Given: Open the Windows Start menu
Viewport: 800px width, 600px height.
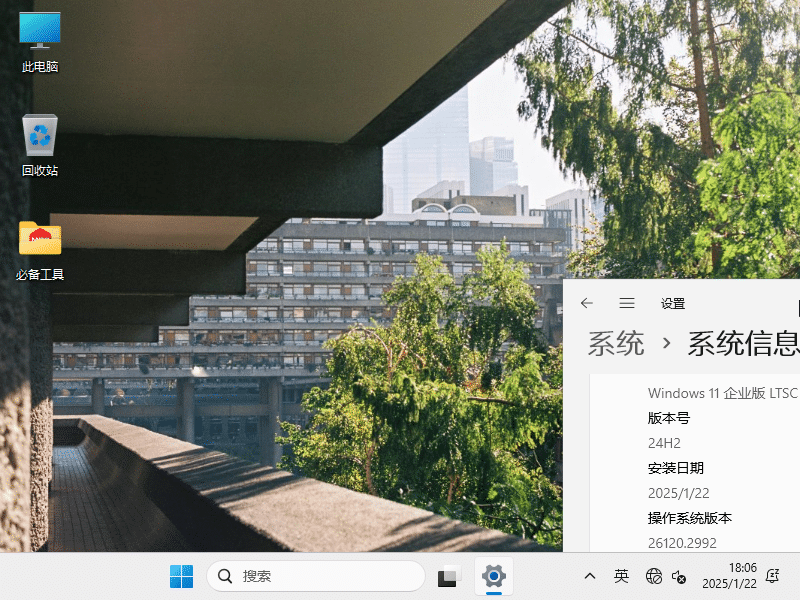Looking at the screenshot, I should [181, 577].
